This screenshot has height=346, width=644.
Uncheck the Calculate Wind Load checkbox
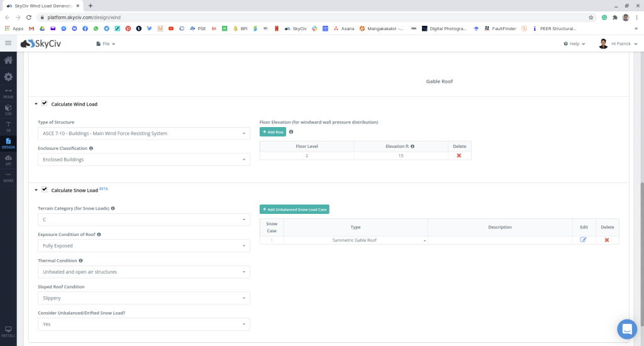click(45, 104)
